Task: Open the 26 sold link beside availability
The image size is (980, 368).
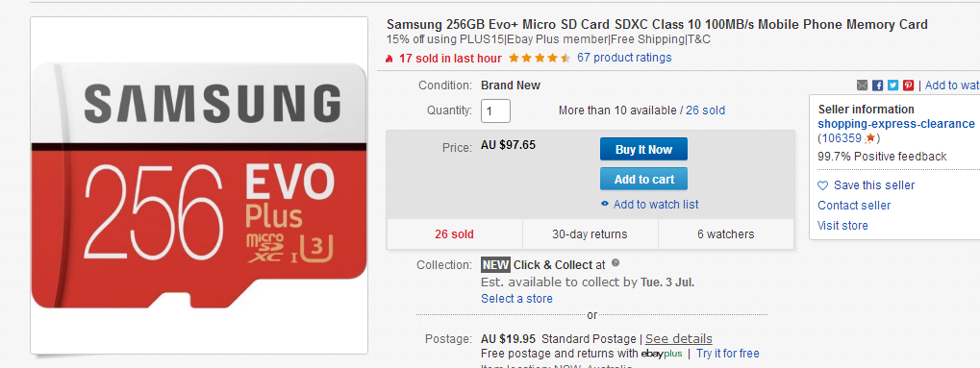Action: coord(706,110)
